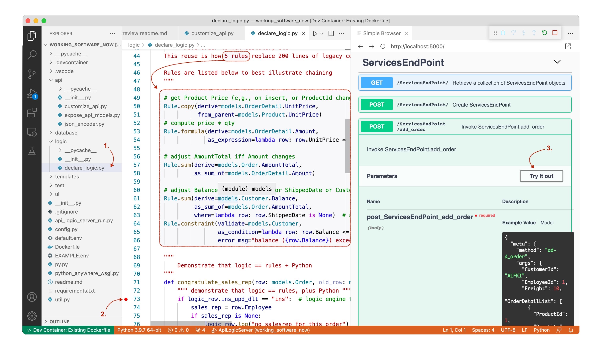Collapse the ServicesEndPoint section chevron

tap(557, 62)
